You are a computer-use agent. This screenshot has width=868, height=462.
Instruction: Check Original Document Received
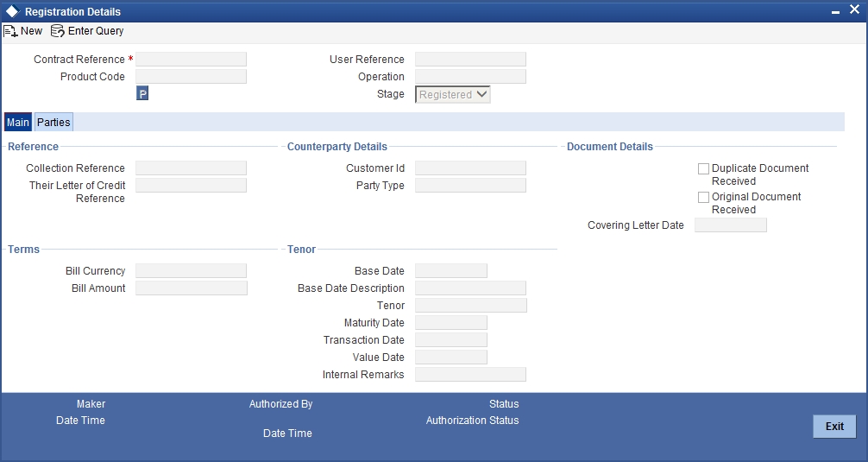703,197
